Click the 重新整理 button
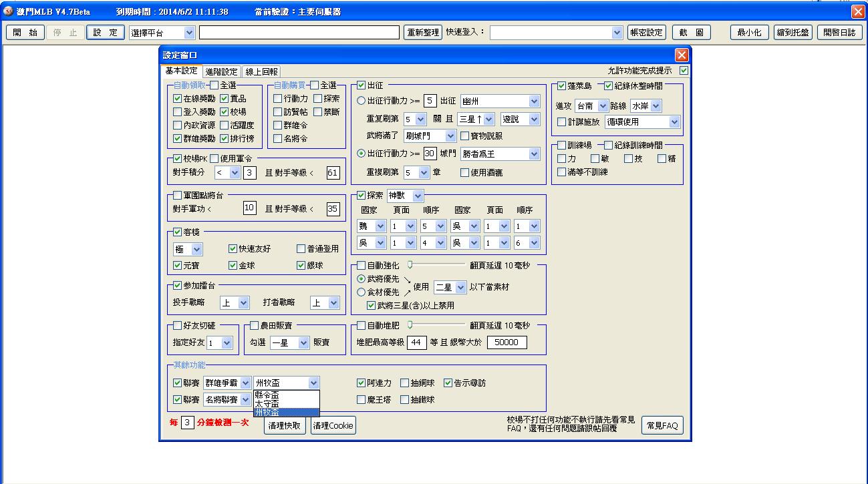This screenshot has height=484, width=868. pos(422,32)
